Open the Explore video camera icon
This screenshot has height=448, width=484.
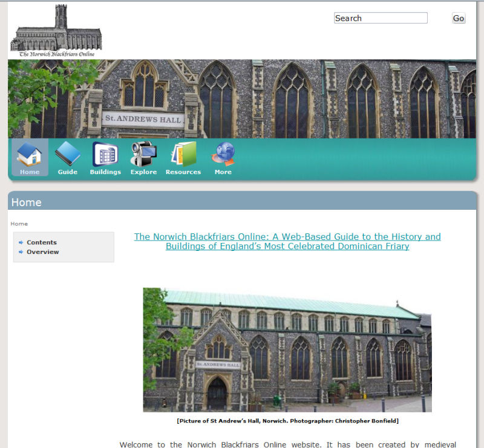(143, 154)
